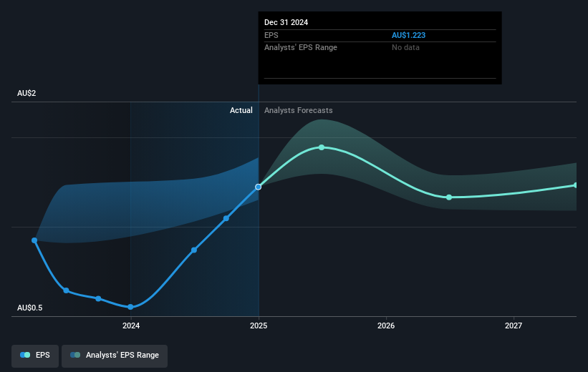Screen dimensions: 588x372
Task: Click the late-2024 EPS point before 2025
Action: tap(226, 218)
